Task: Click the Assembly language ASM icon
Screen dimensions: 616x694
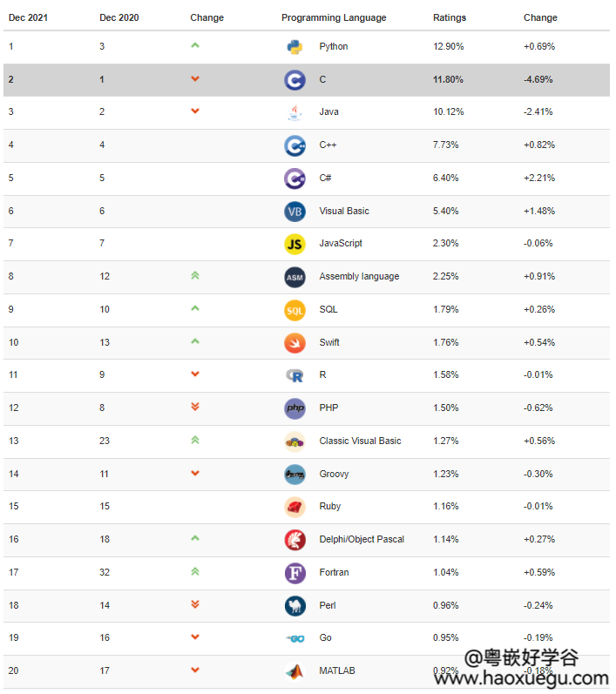Action: (294, 277)
